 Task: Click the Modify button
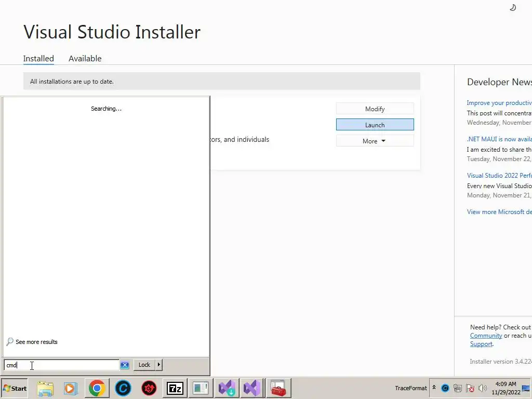[375, 109]
